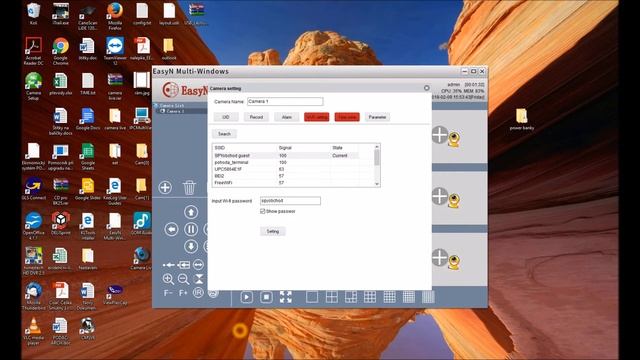Image resolution: width=640 pixels, height=360 pixels.
Task: Toggle the IR infrared icon
Action: 198,293
